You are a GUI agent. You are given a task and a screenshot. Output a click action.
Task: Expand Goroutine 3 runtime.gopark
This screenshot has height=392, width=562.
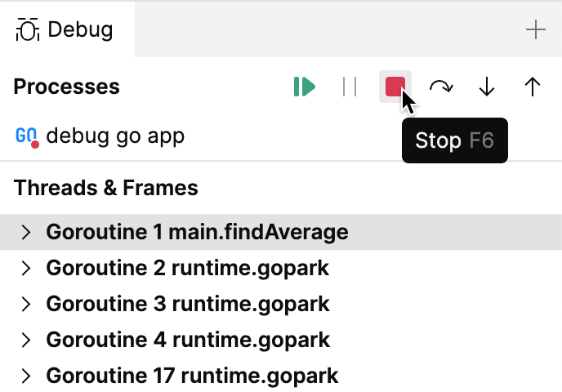[26, 305]
